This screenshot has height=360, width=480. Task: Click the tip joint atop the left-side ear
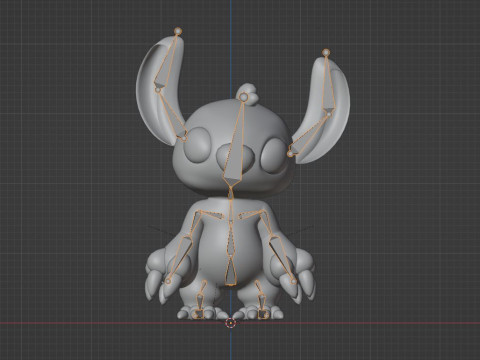click(178, 31)
